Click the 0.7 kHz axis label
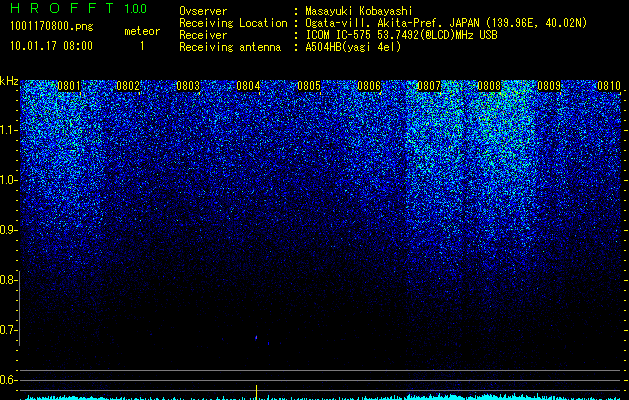This screenshot has width=629, height=400. pyautogui.click(x=7, y=330)
